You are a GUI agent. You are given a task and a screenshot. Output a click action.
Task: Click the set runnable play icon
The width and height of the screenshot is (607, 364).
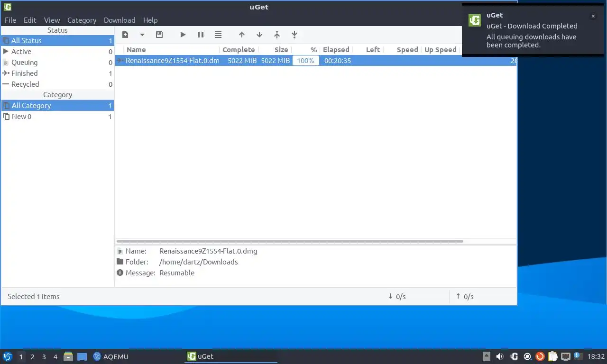click(183, 35)
